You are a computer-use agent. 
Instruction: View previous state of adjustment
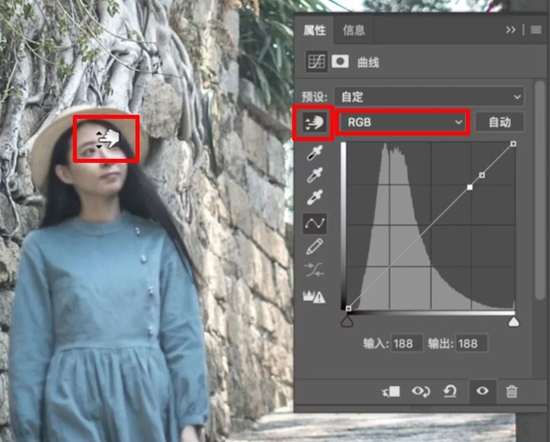click(421, 391)
